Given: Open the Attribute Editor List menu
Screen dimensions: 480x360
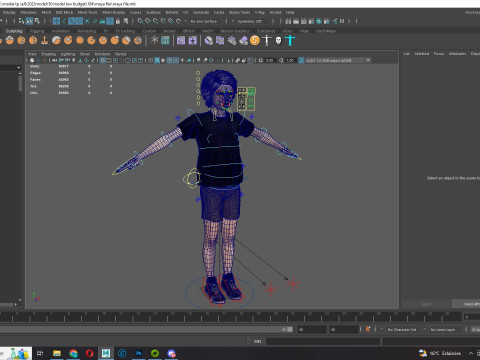Looking at the screenshot, I should (x=407, y=54).
